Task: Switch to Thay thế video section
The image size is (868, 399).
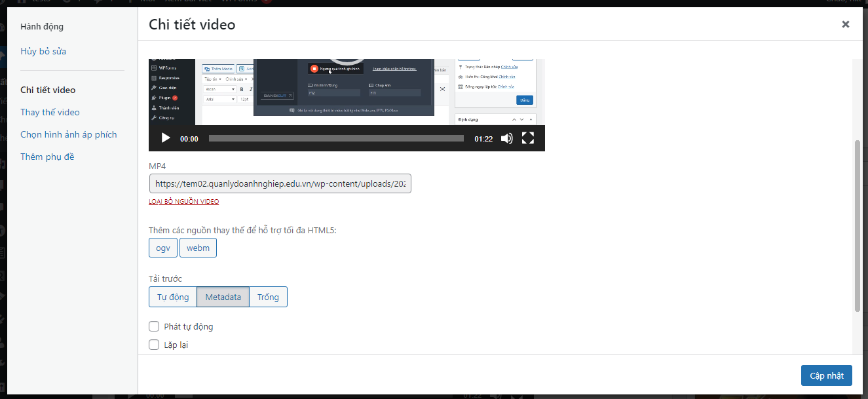Action: (x=50, y=112)
